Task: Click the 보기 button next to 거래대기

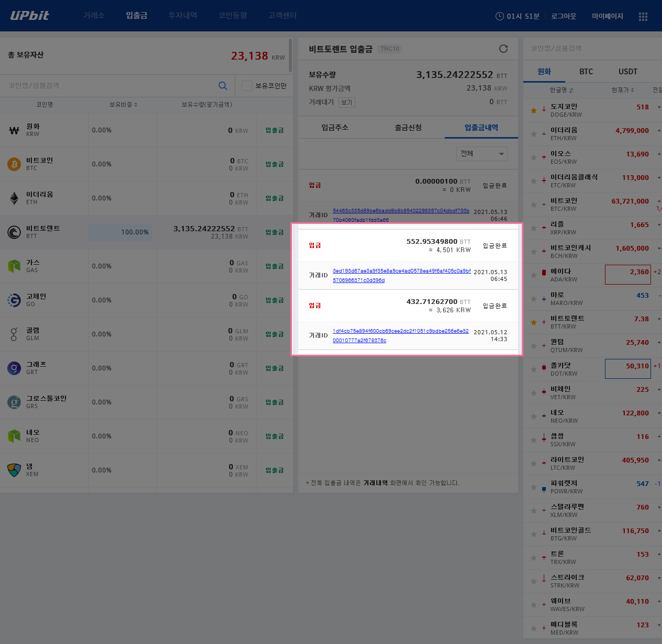Action: click(x=346, y=103)
